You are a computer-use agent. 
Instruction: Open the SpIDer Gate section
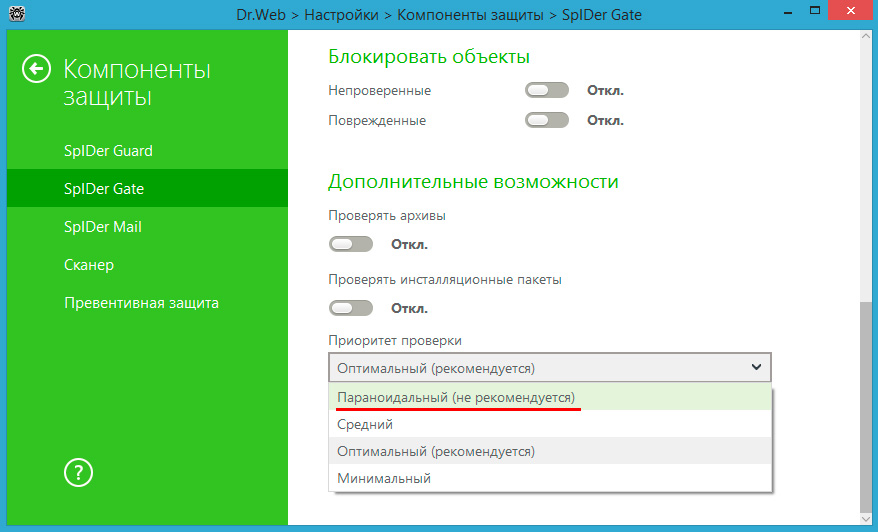(147, 189)
